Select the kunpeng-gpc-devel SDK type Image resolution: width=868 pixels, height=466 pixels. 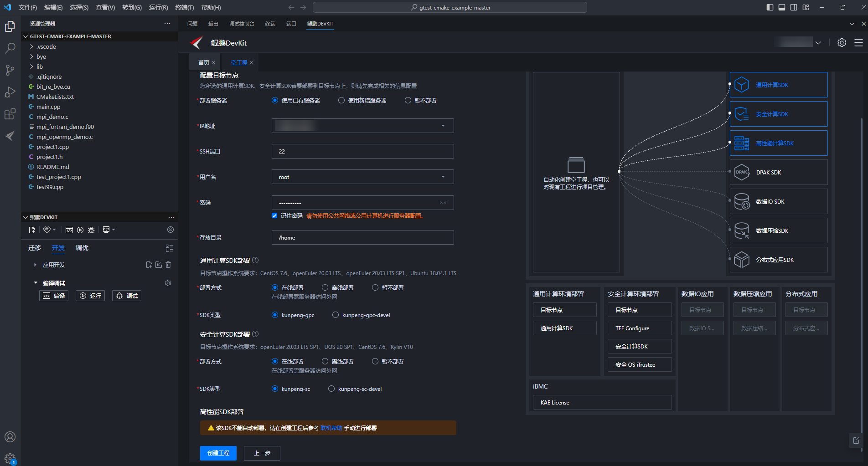click(x=336, y=315)
